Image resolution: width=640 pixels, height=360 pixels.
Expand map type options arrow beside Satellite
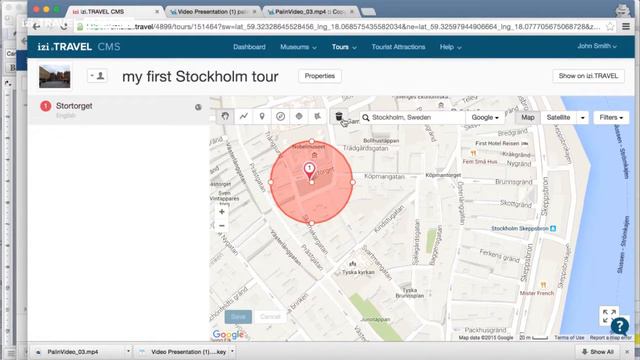coord(582,118)
